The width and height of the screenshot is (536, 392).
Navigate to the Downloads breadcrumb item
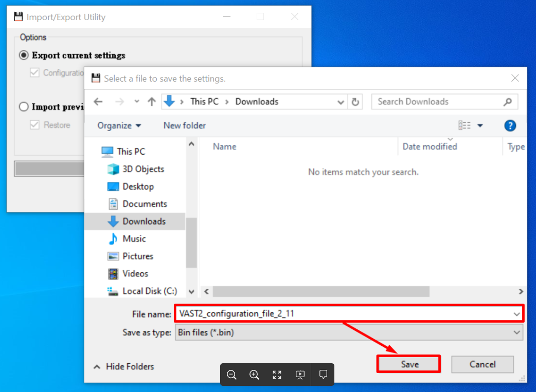point(256,101)
